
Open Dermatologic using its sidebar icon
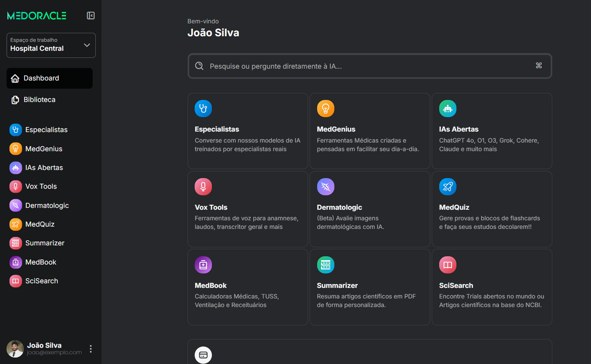pos(15,205)
